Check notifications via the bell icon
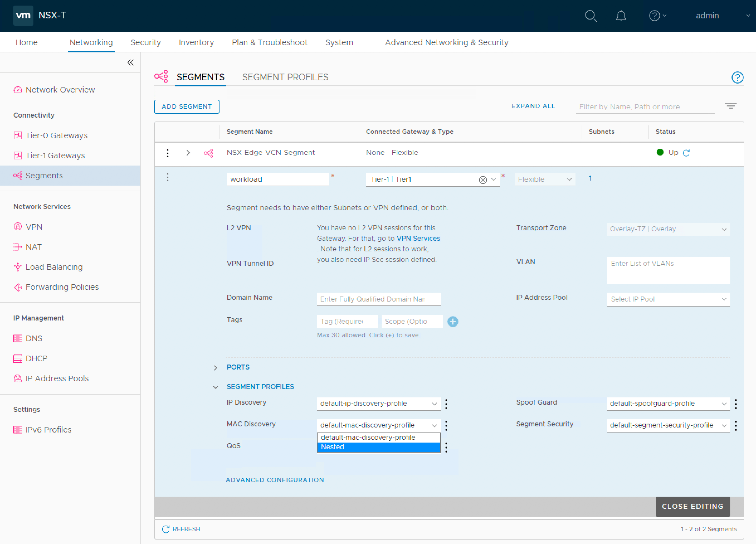The image size is (756, 544). (x=621, y=16)
